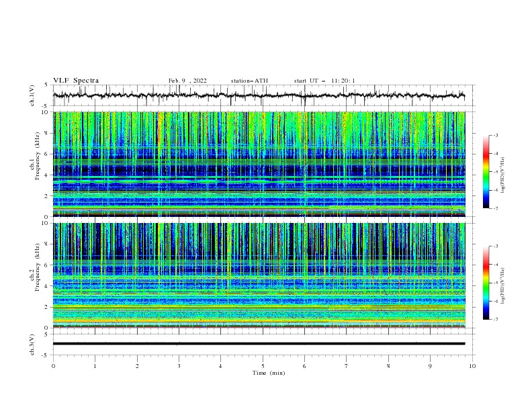This screenshot has width=532, height=411.
Task: Select the log(PSD) label beside ch.1 colorbar
Action: coord(503,175)
